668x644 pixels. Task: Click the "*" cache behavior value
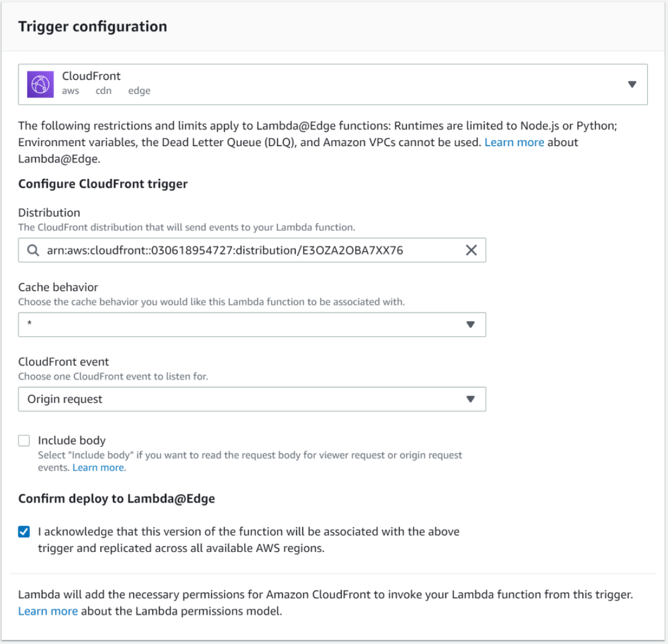[29, 325]
